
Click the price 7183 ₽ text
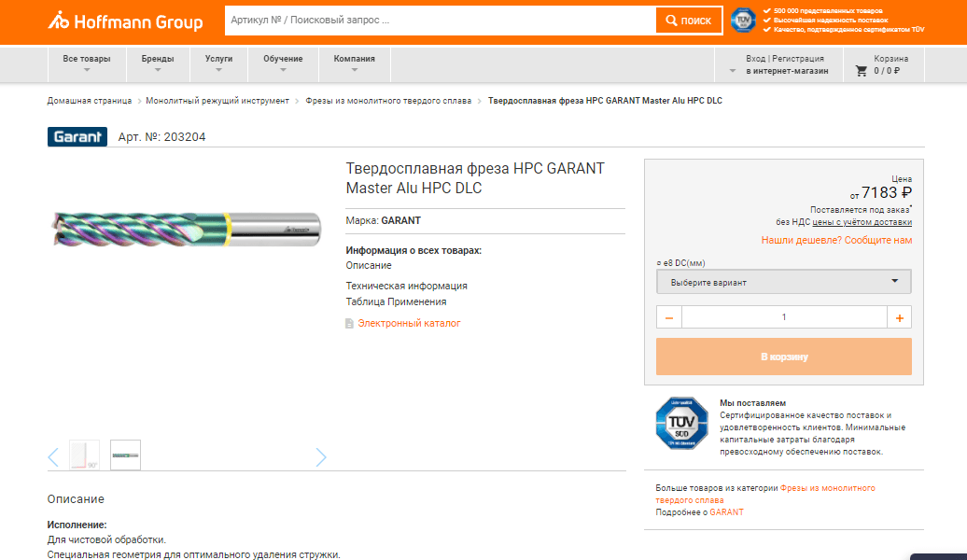(x=886, y=193)
